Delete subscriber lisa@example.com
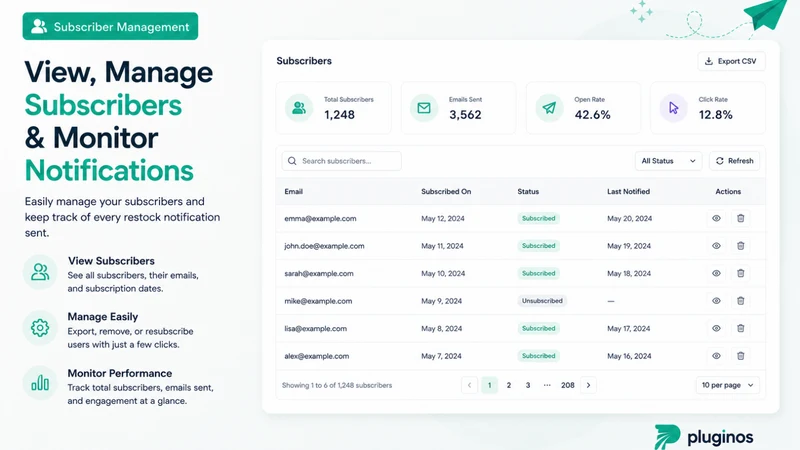The height and width of the screenshot is (450, 800). [740, 329]
